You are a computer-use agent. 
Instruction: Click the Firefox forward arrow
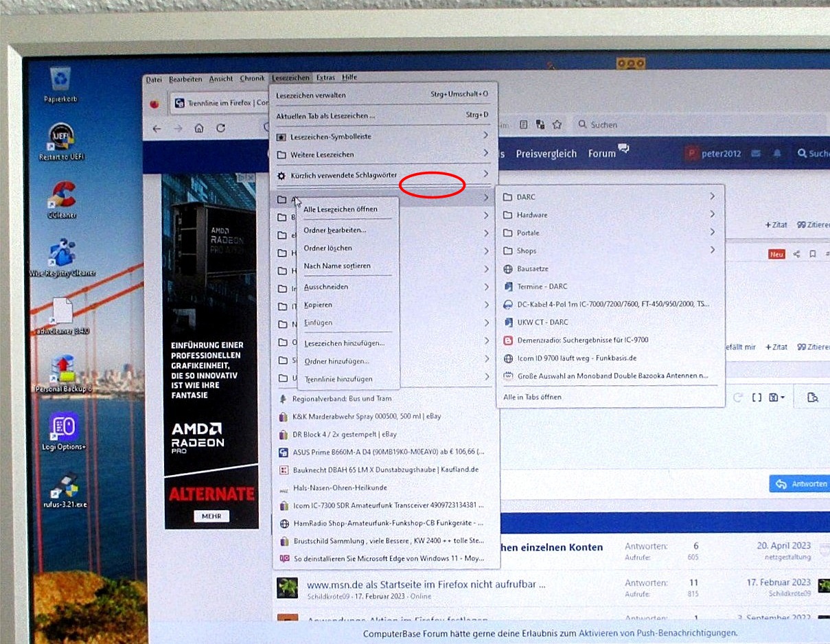[178, 128]
